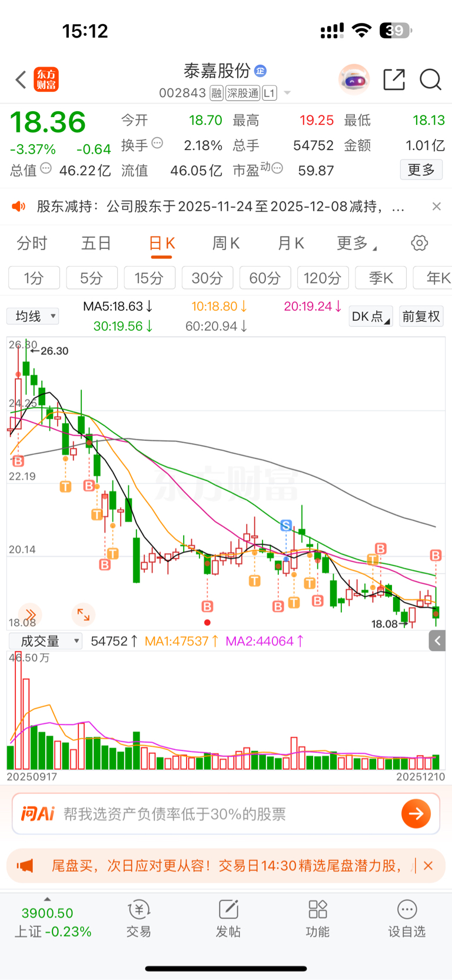Tap the back arrow icon
Image resolution: width=452 pixels, height=980 pixels.
tap(21, 79)
